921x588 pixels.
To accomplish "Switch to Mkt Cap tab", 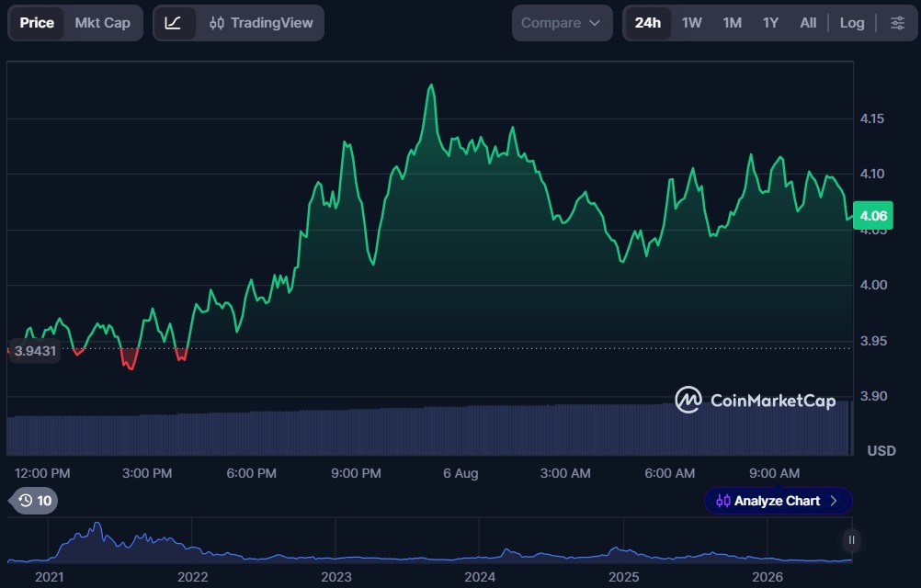I will pyautogui.click(x=103, y=23).
